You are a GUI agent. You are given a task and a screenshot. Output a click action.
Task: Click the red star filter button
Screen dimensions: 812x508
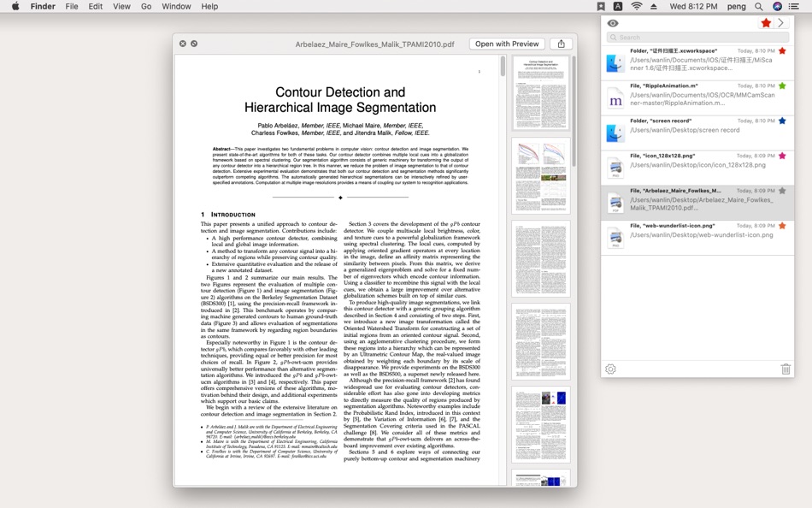(x=766, y=23)
